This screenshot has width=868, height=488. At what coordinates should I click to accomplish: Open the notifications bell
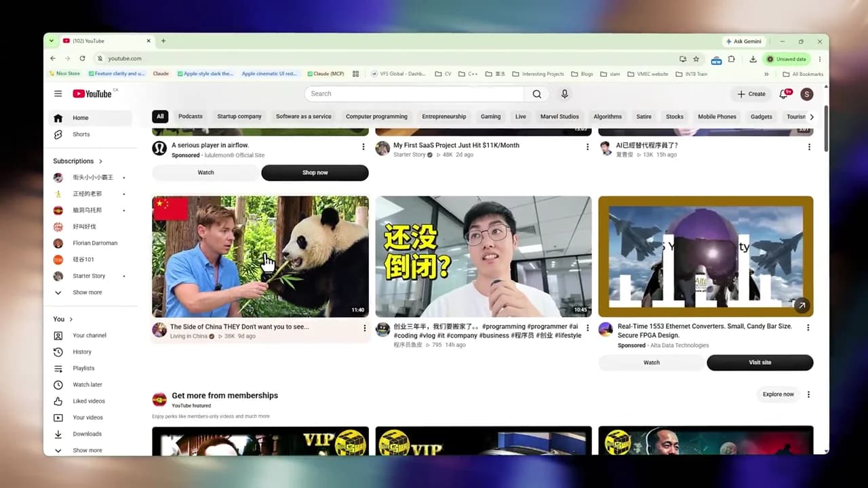tap(784, 94)
